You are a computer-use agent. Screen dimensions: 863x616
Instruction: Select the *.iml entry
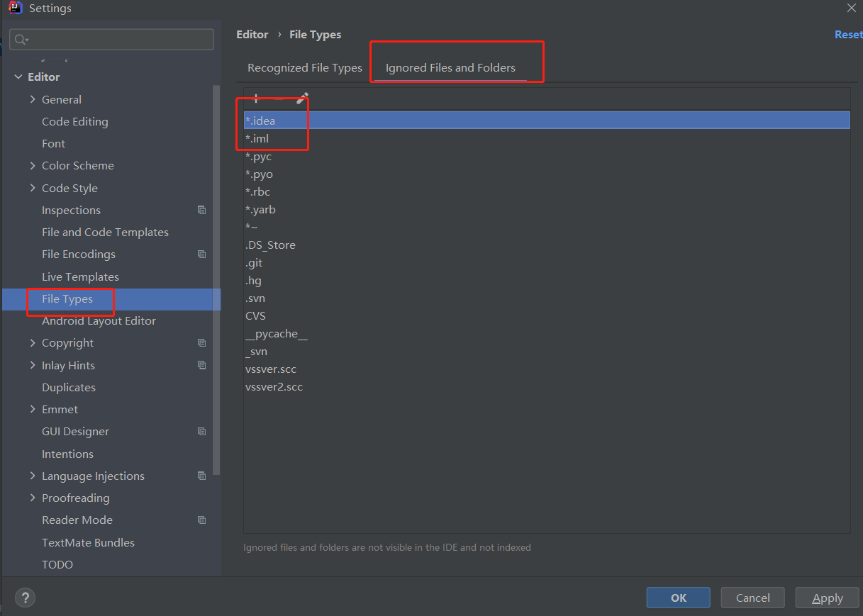click(547, 138)
